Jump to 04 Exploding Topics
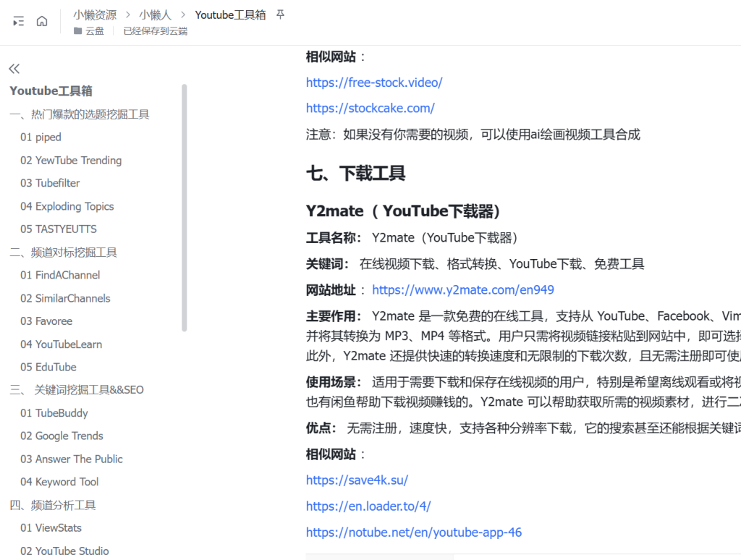This screenshot has width=741, height=560. tap(67, 206)
